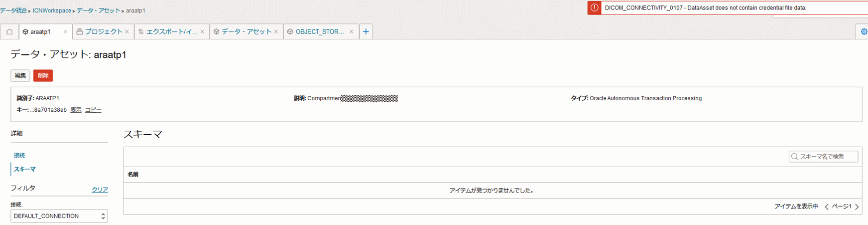Switch to the プロジェクト tab

click(x=104, y=31)
